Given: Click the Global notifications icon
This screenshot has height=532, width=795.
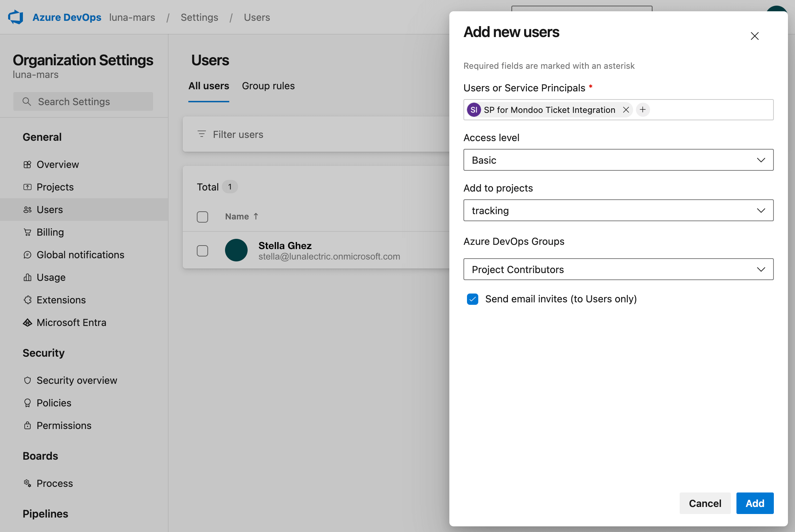Looking at the screenshot, I should (27, 254).
